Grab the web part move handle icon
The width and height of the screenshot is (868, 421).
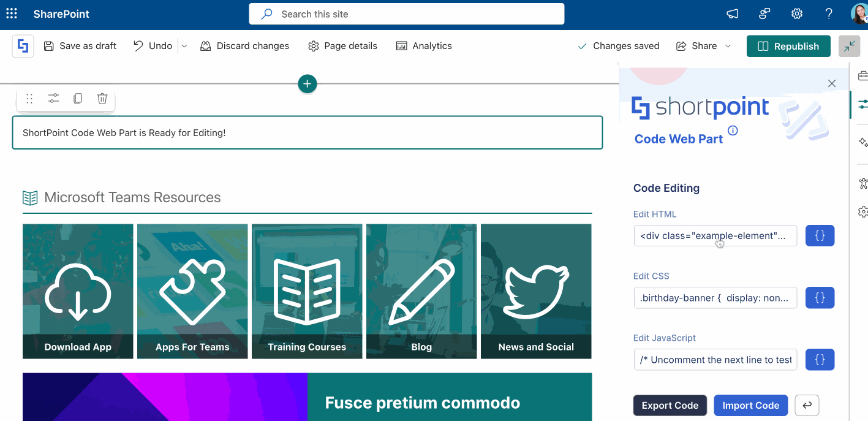pyautogui.click(x=29, y=99)
